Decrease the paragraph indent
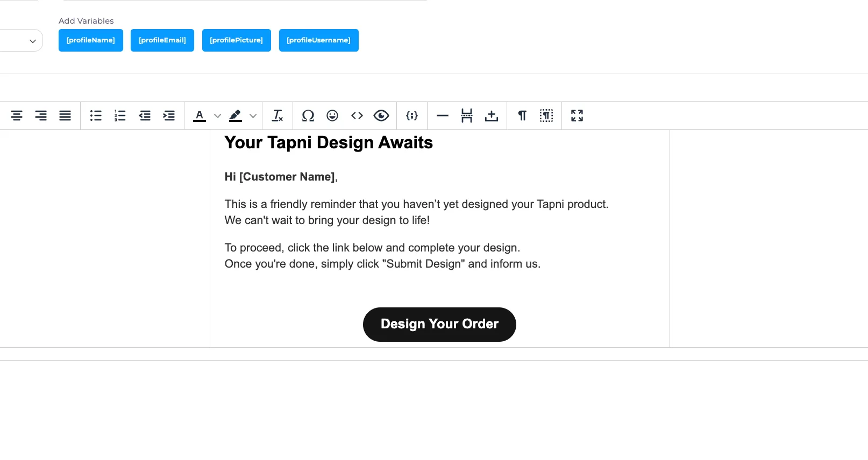Image resolution: width=868 pixels, height=460 pixels. click(145, 116)
